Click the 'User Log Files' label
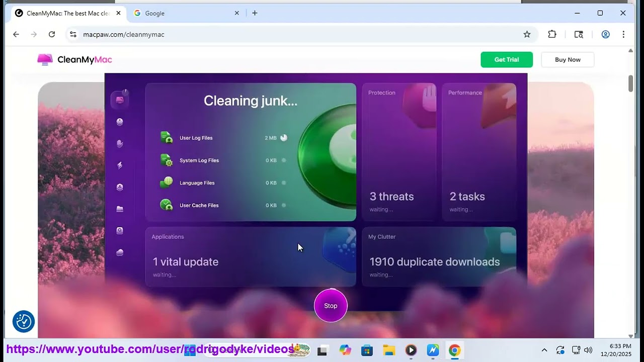The height and width of the screenshot is (362, 644). [x=196, y=138]
